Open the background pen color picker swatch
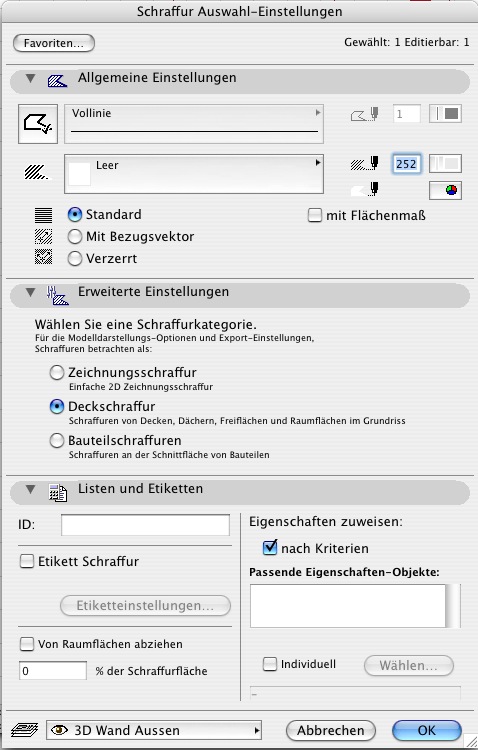The image size is (478, 750). click(x=445, y=190)
